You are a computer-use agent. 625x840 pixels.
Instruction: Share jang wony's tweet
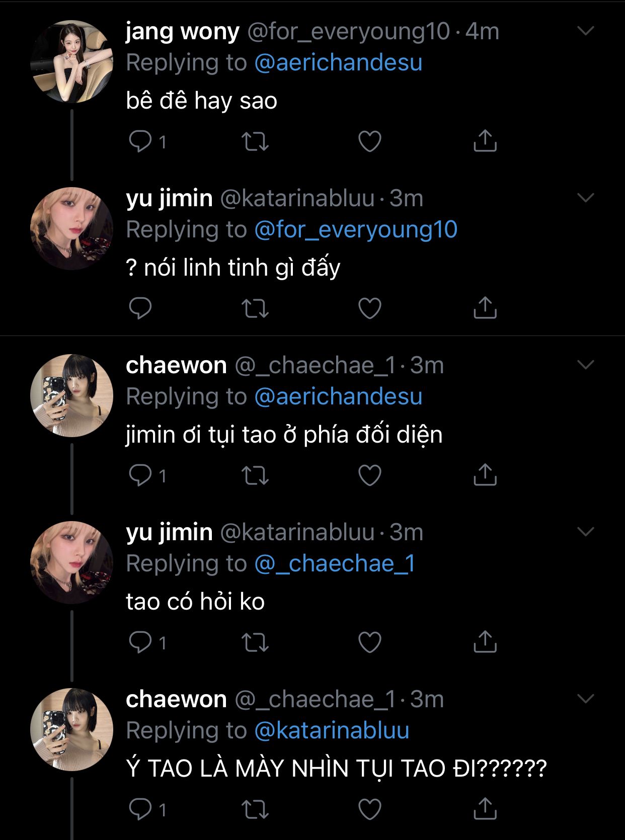tap(485, 141)
